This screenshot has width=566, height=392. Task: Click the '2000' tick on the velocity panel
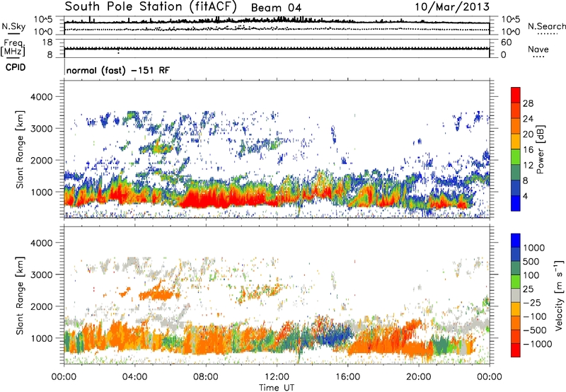coord(41,306)
